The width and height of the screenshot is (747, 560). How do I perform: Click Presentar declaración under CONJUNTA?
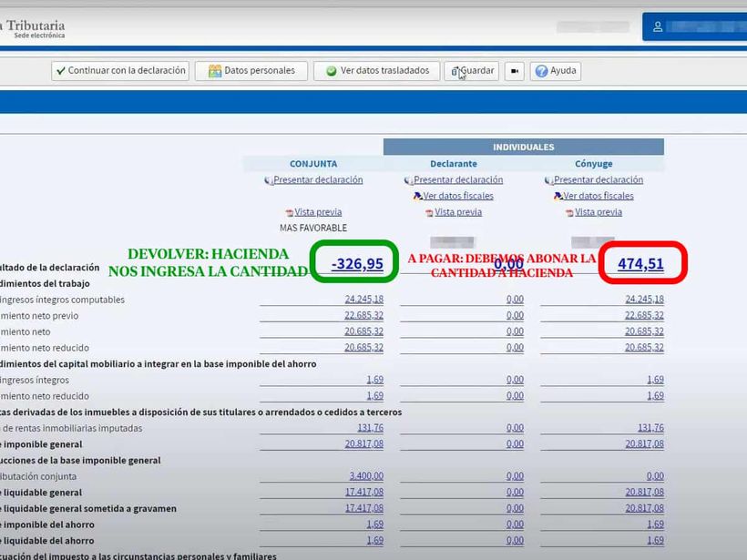pos(318,180)
